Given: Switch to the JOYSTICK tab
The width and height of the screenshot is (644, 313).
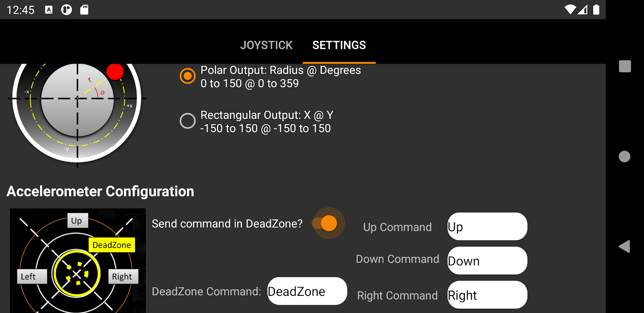Looking at the screenshot, I should tap(266, 45).
